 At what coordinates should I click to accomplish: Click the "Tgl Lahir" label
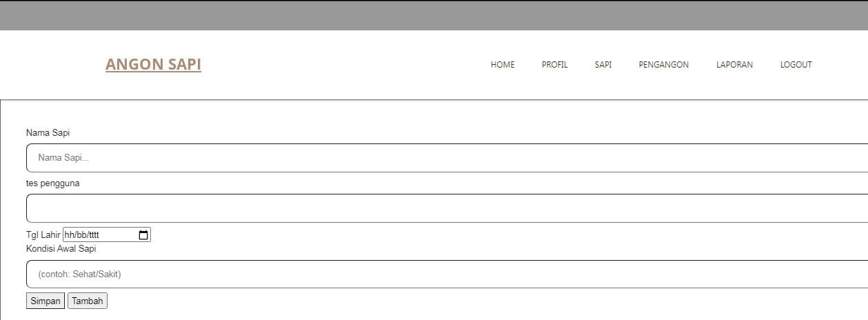coord(43,235)
